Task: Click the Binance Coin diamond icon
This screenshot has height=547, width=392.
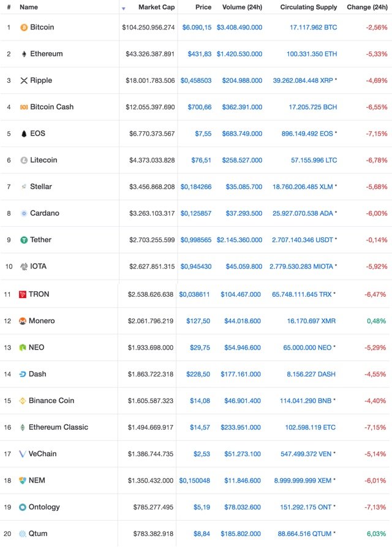Action: pyautogui.click(x=23, y=400)
